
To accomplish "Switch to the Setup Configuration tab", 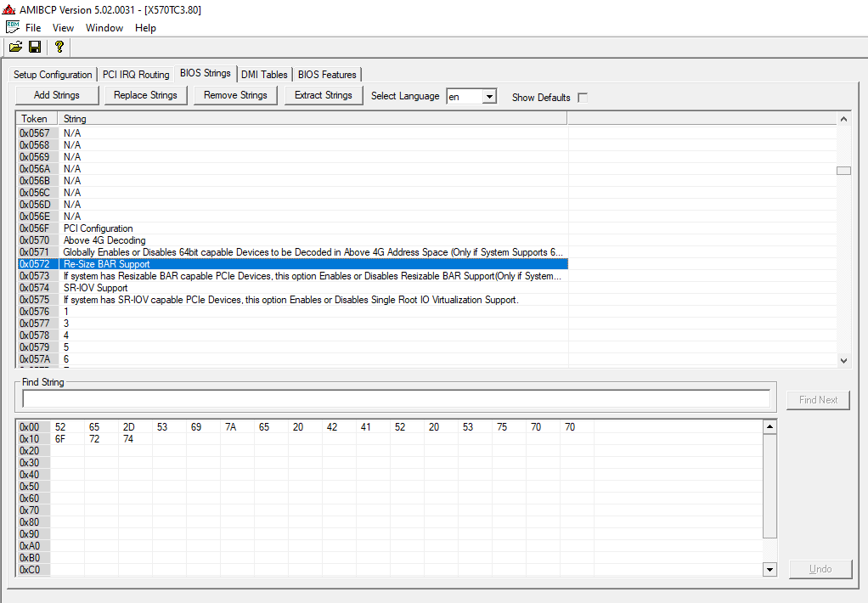I will tap(53, 74).
